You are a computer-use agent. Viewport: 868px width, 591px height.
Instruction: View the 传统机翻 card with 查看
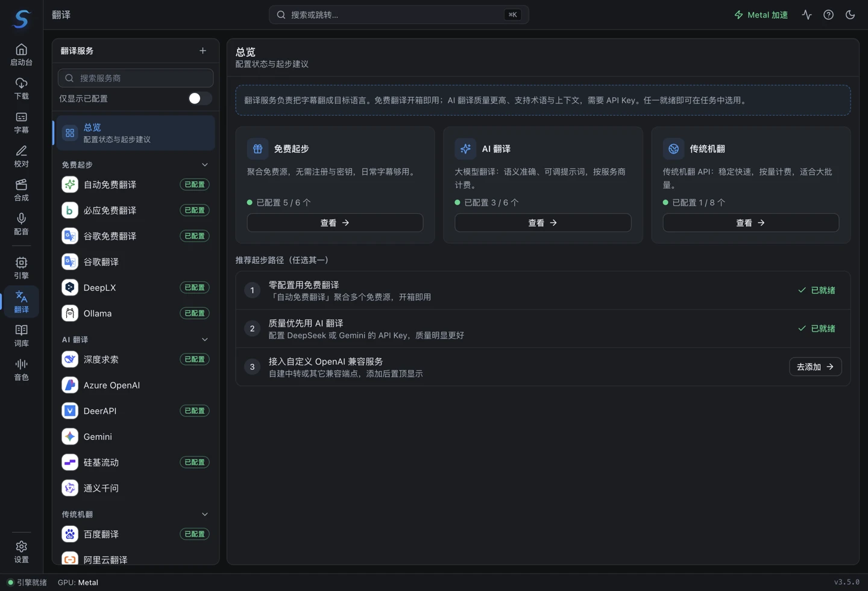[x=750, y=223]
